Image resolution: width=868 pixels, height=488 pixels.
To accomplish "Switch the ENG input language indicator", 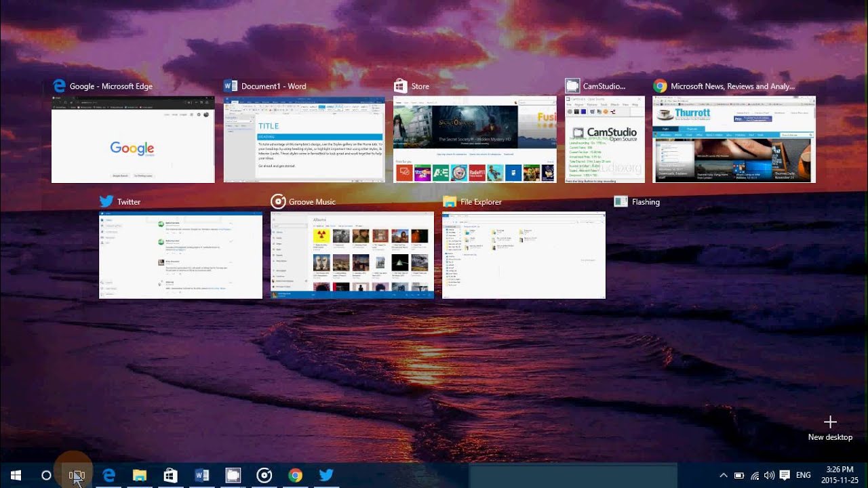I will point(804,475).
